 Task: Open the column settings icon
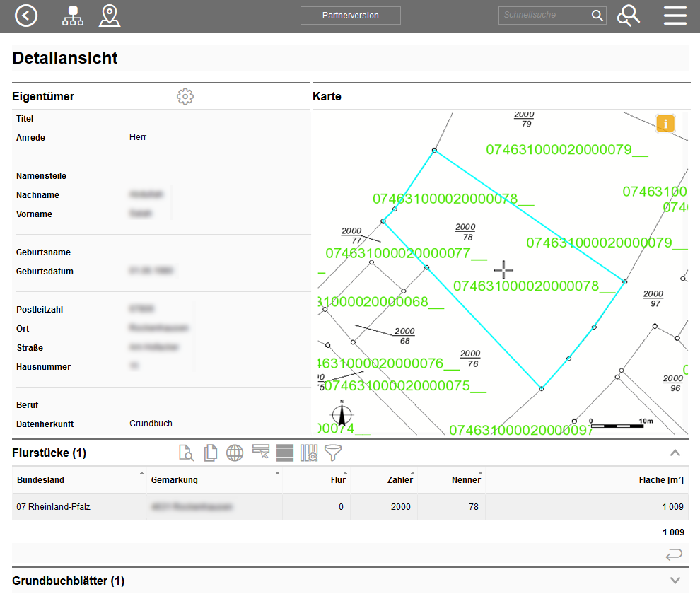click(x=309, y=453)
